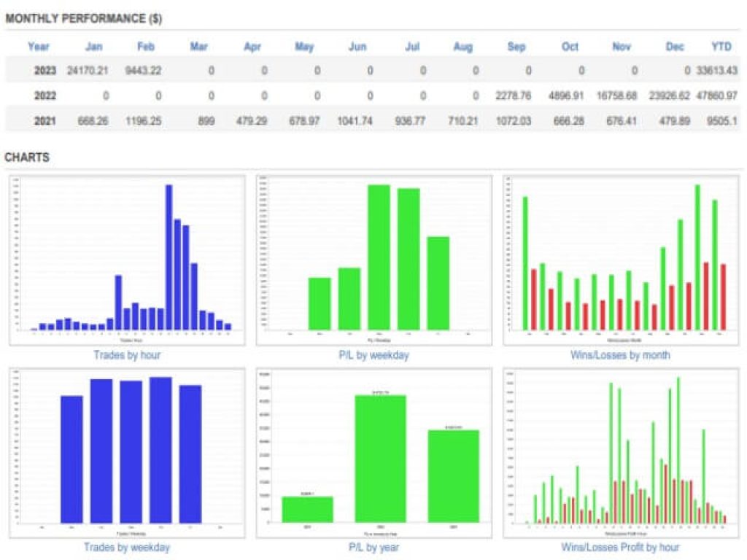Image resolution: width=747 pixels, height=560 pixels.
Task: Click the Dec column header
Action: (x=675, y=47)
